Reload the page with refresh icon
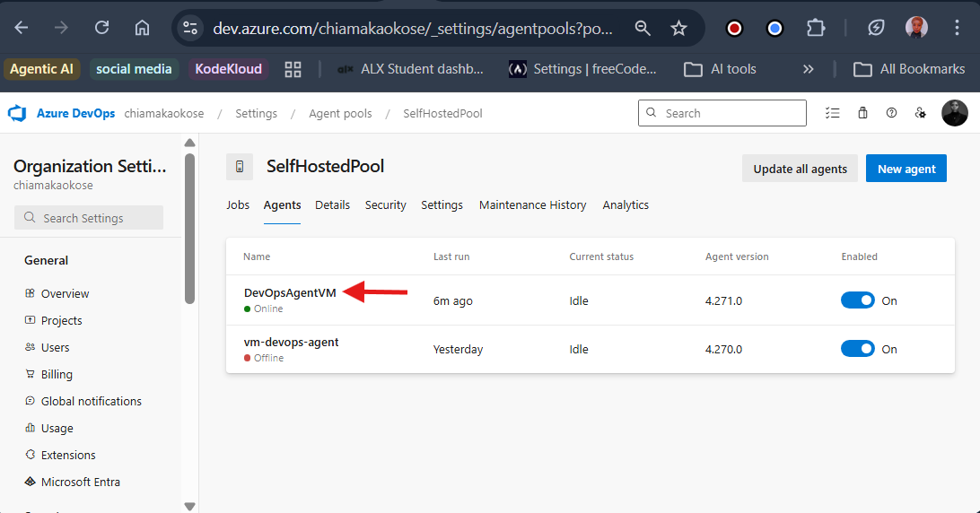 101,28
